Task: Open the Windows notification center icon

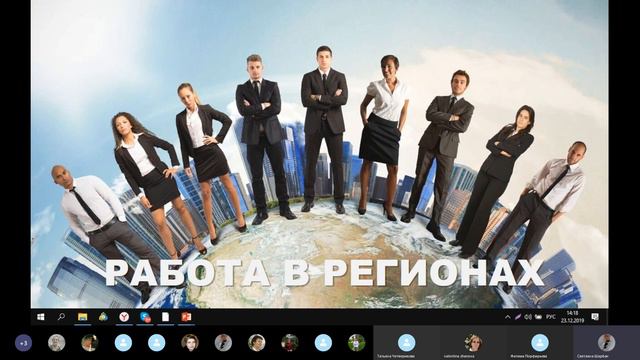Action: click(595, 317)
